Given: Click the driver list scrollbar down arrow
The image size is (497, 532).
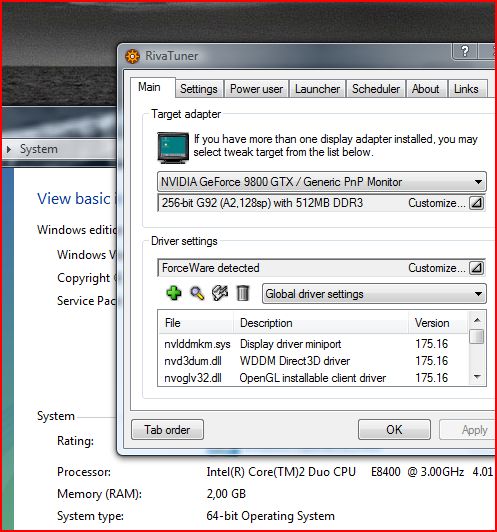Looking at the screenshot, I should tap(477, 377).
